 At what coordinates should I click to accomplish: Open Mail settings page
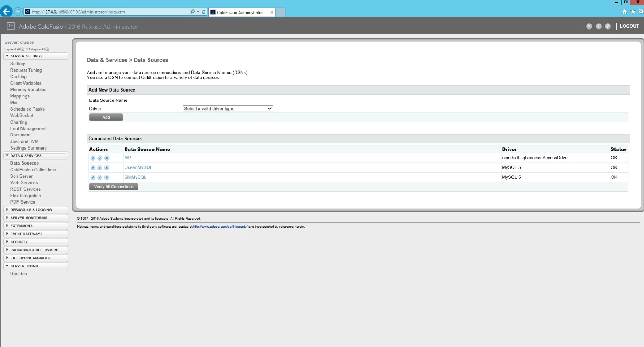pos(14,103)
